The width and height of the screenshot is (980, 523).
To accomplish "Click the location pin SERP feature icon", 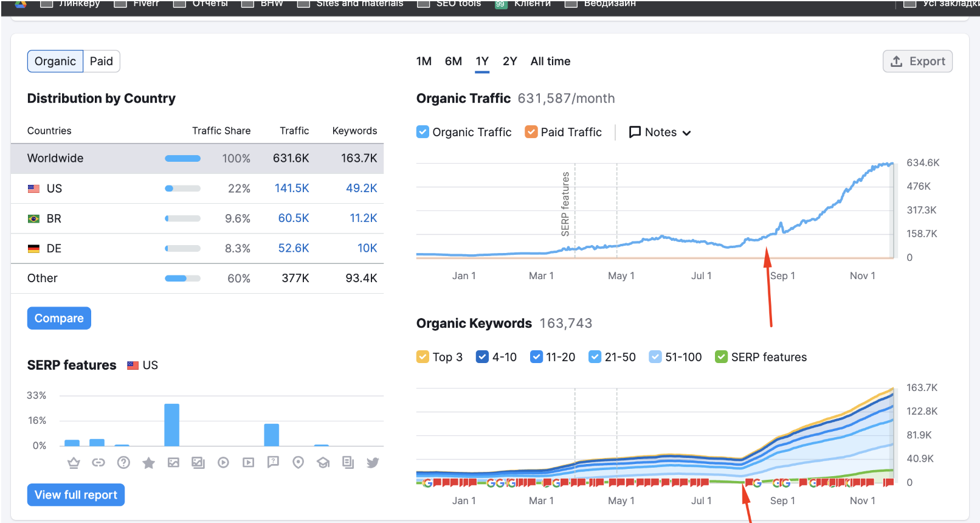I will pos(298,463).
